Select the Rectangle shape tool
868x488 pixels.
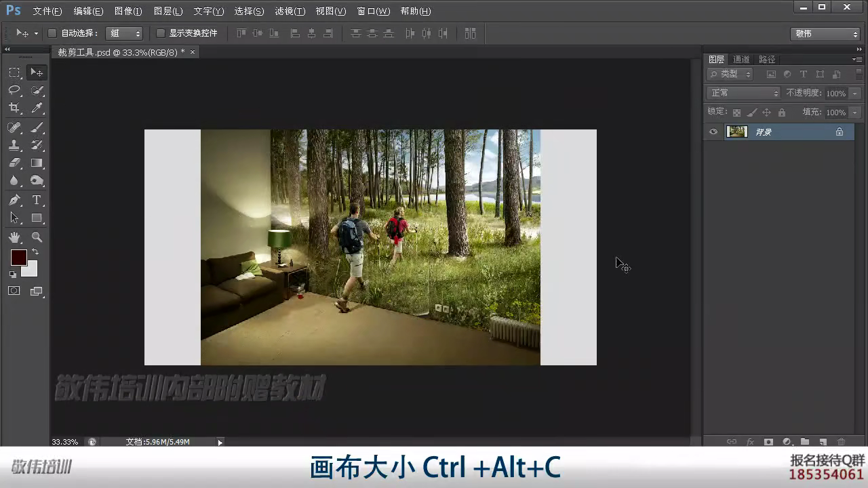click(37, 218)
